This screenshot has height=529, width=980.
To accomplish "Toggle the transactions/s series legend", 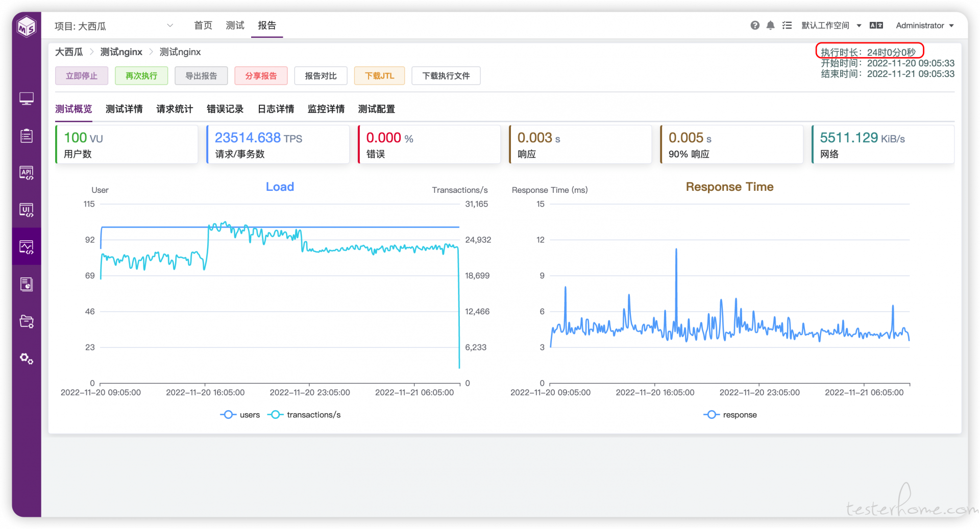I will tap(304, 415).
